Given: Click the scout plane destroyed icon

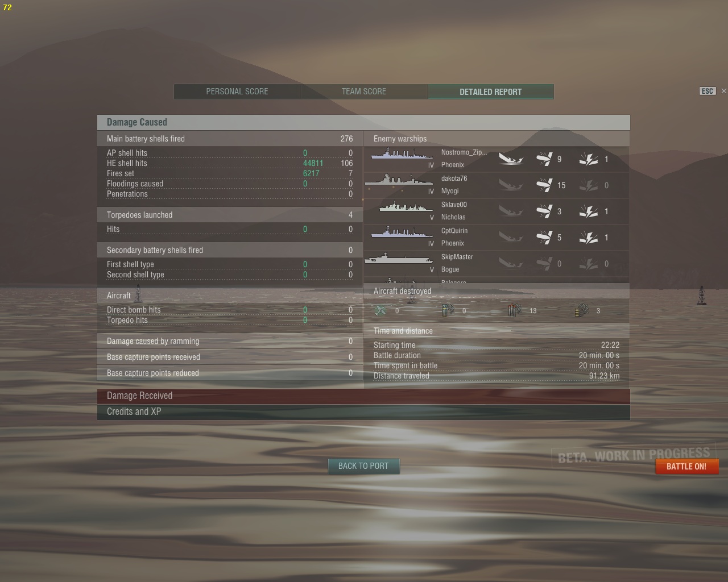Looking at the screenshot, I should [380, 310].
